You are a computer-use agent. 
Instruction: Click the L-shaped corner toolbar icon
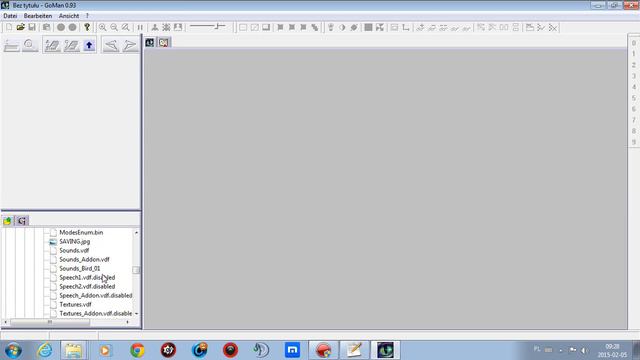coord(406,27)
